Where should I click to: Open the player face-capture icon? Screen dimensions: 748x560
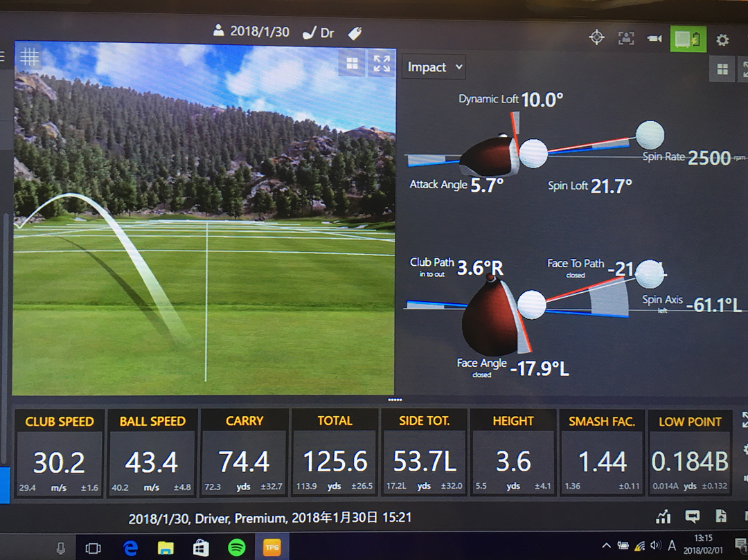pyautogui.click(x=626, y=38)
